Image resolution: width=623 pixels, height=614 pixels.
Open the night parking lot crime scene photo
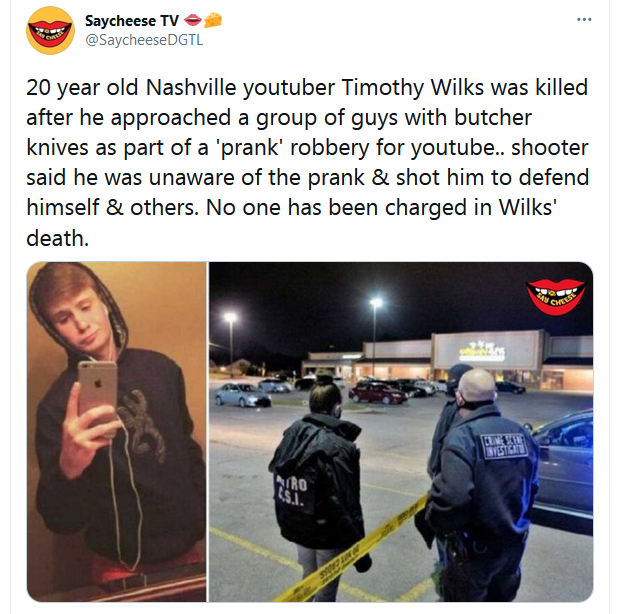(401, 431)
